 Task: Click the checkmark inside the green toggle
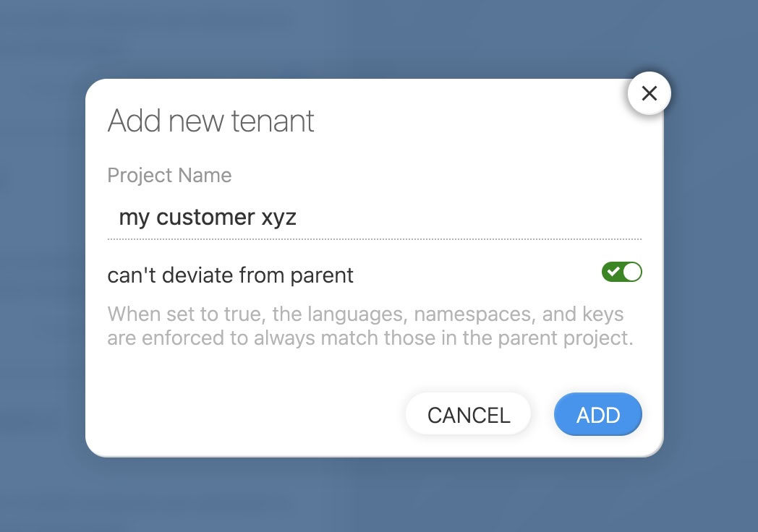pyautogui.click(x=613, y=272)
